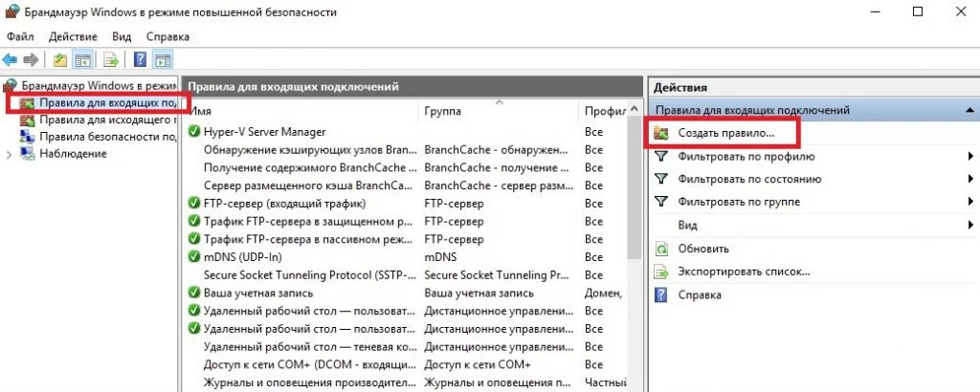Sort by the Профиль column header
The image size is (980, 392).
(x=603, y=111)
